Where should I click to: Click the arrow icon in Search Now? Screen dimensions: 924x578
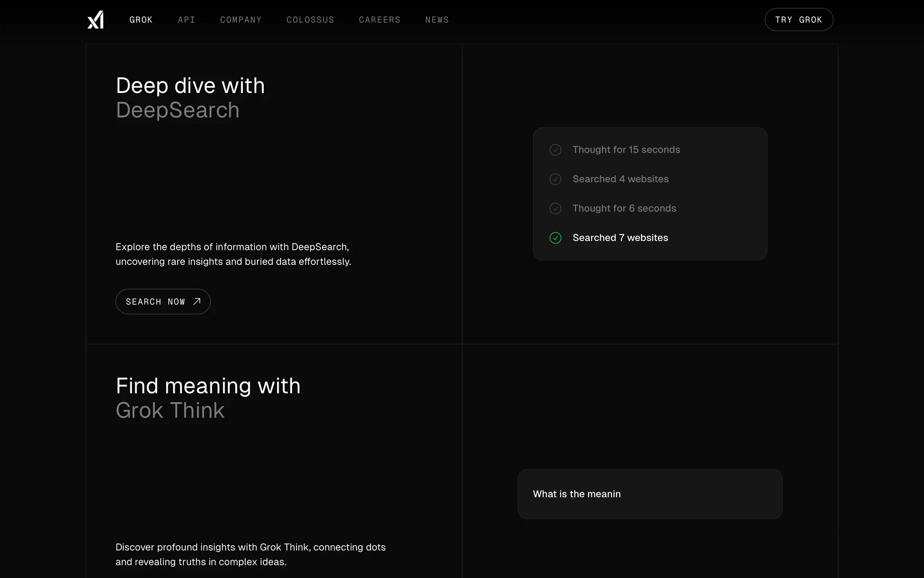click(x=197, y=302)
